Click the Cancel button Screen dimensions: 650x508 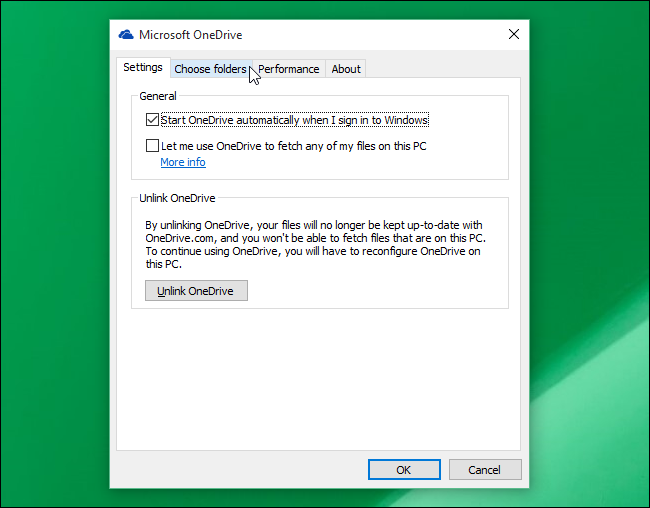coord(485,469)
